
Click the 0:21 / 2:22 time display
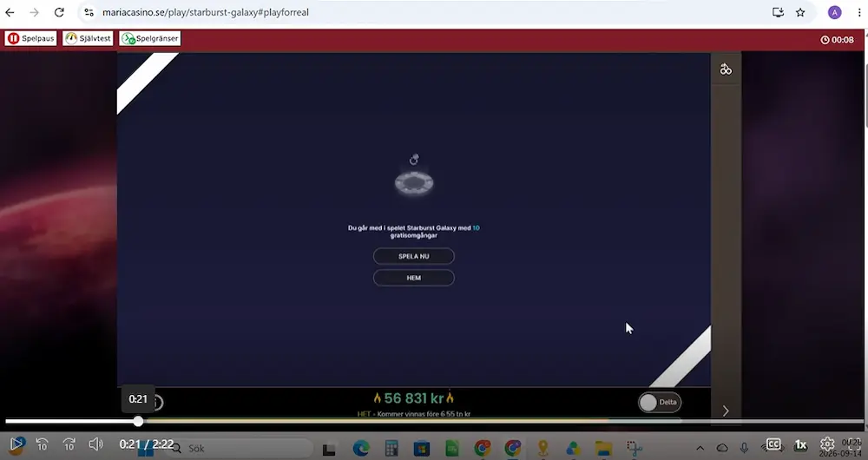[147, 444]
